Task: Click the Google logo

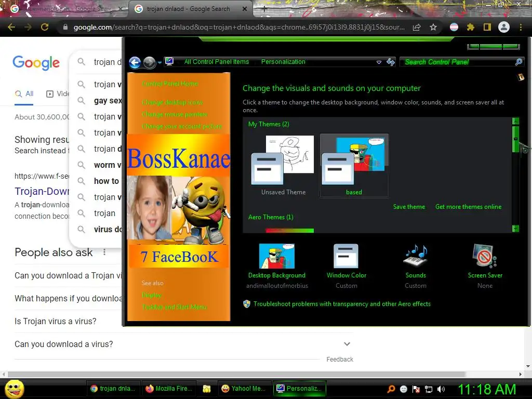Action: point(36,63)
